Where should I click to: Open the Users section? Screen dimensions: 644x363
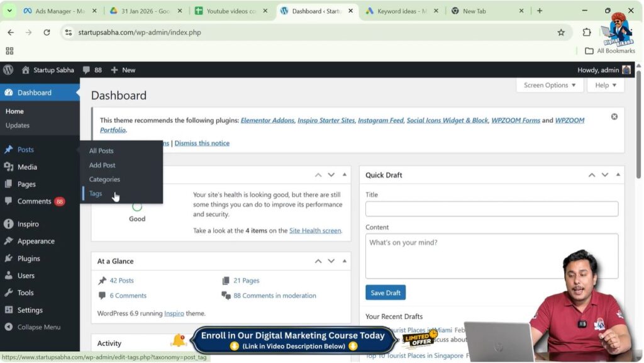click(26, 275)
